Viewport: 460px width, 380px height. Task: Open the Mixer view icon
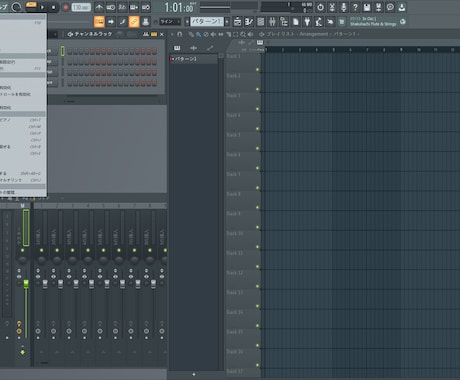point(272,22)
